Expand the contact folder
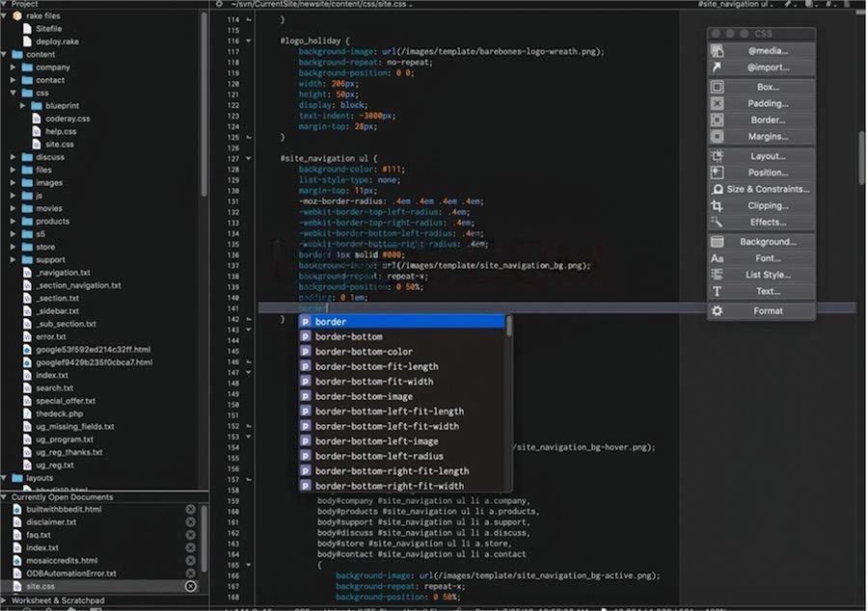Screen dimensions: 868x611 (x=14, y=80)
